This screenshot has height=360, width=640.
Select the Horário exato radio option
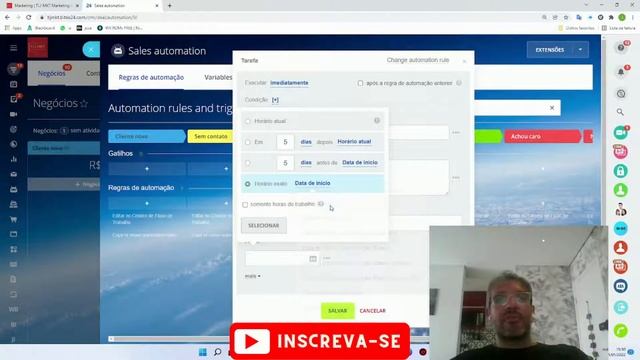pyautogui.click(x=248, y=184)
